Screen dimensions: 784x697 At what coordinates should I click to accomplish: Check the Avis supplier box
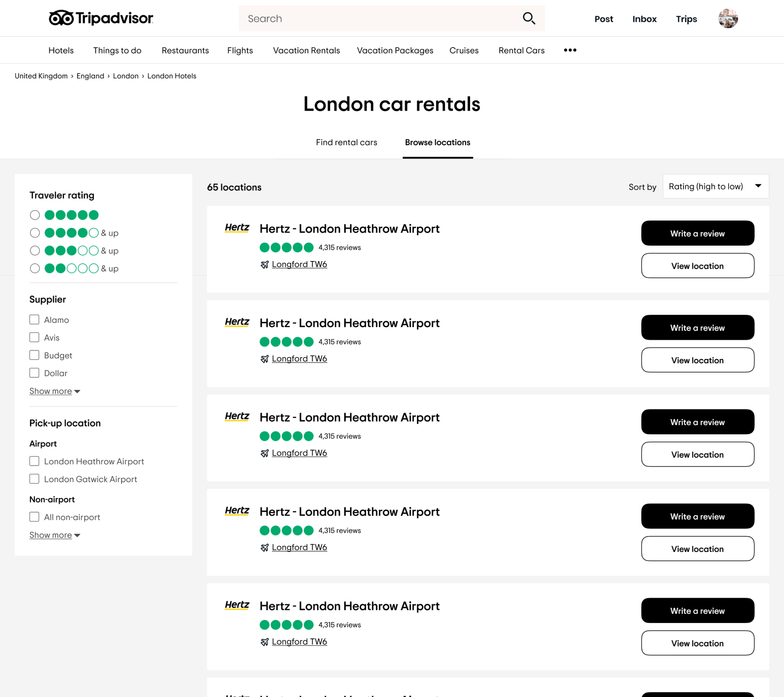click(x=34, y=338)
